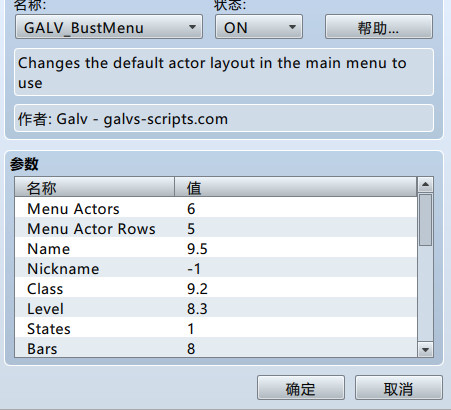Click value 5 of Menu Actor Rows
Viewport: 451px width, 410px height.
pos(191,229)
